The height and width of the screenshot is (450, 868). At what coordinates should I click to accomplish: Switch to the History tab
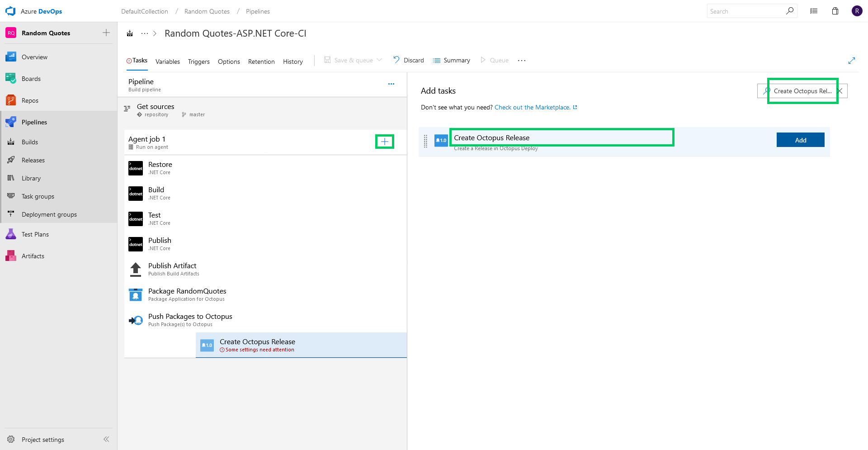293,62
